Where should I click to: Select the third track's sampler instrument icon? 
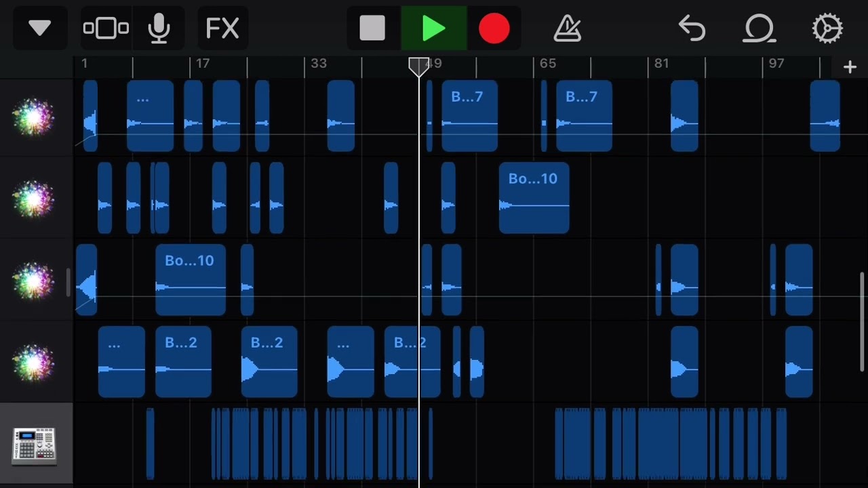click(x=33, y=281)
